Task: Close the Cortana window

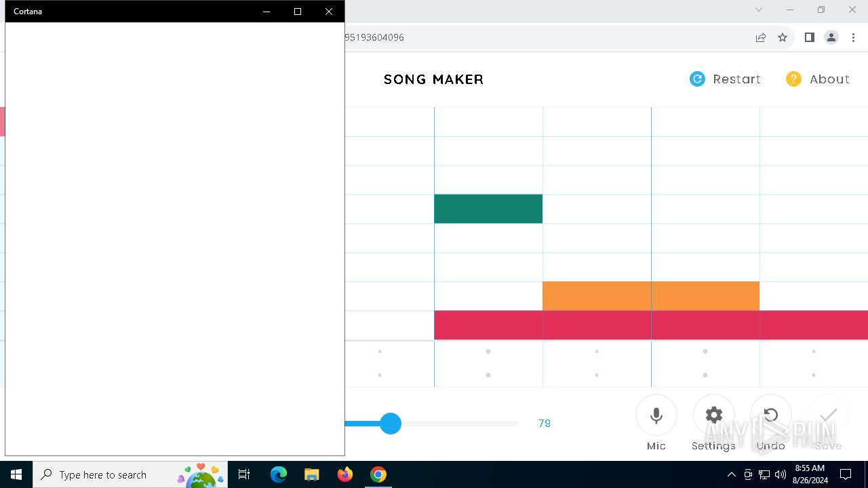Action: pyautogui.click(x=329, y=12)
